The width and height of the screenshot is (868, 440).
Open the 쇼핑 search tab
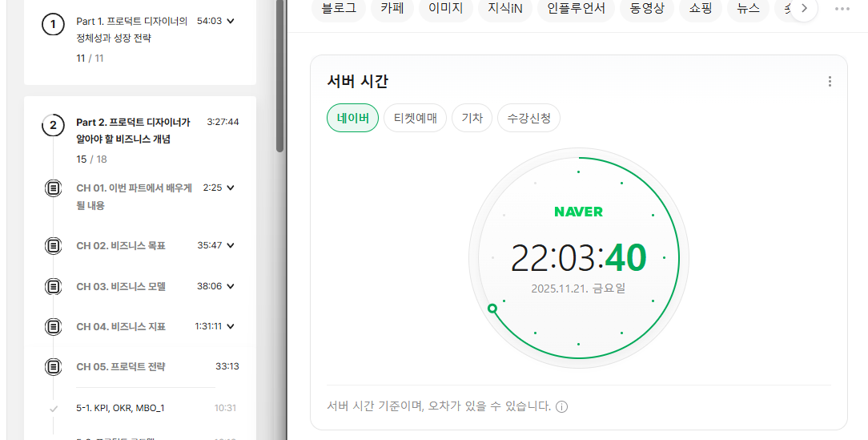(x=701, y=8)
